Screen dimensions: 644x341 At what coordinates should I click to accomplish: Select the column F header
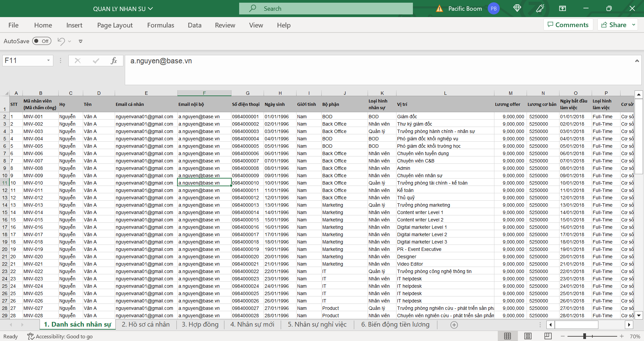click(204, 93)
